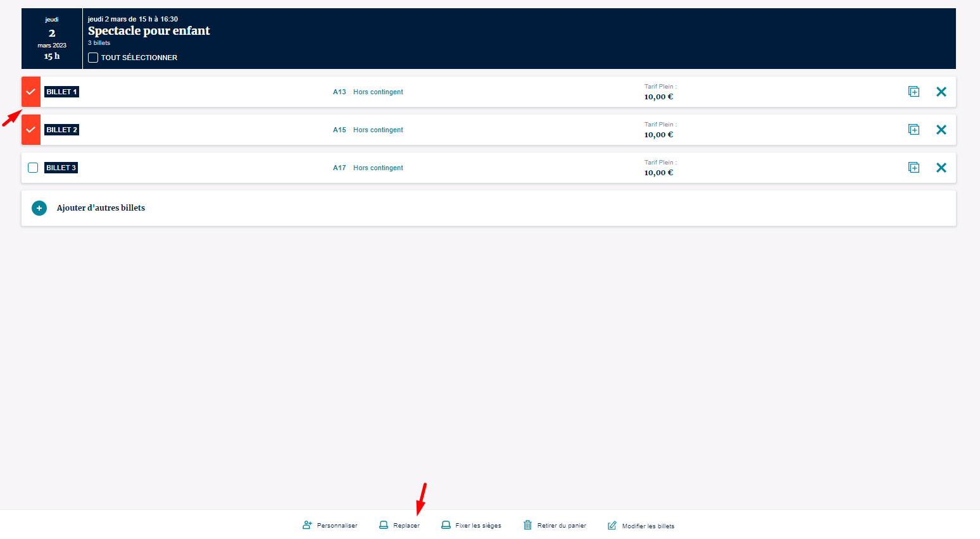Deselect the Billet 2 checkbox
This screenshot has height=539, width=980.
point(31,130)
